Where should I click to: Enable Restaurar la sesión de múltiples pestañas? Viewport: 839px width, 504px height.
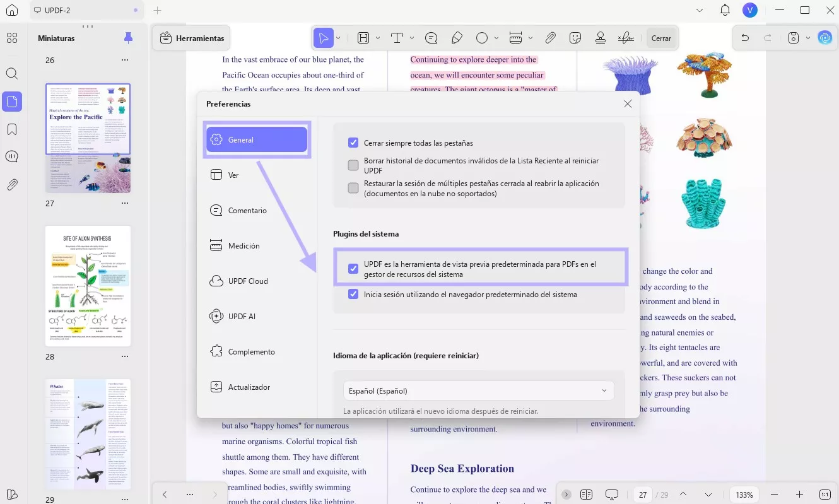[353, 188]
